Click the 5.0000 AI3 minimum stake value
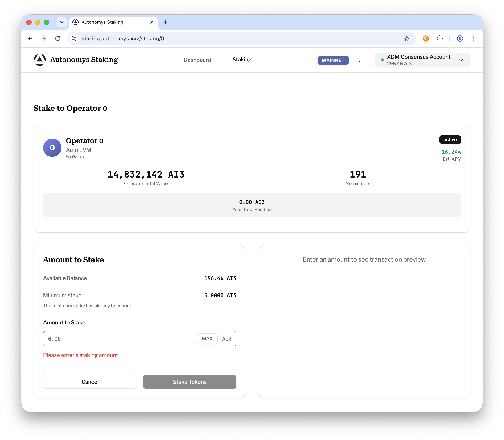 tap(220, 295)
